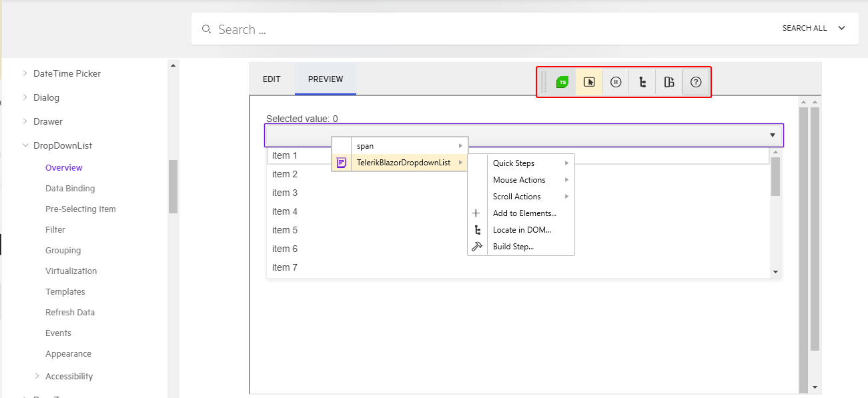The image size is (868, 398).
Task: Open the SEARCH ALL dropdown
Action: [814, 29]
